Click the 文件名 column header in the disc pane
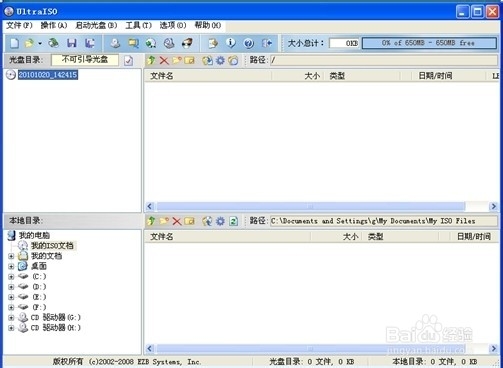Image resolution: width=503 pixels, height=368 pixels. pyautogui.click(x=208, y=76)
